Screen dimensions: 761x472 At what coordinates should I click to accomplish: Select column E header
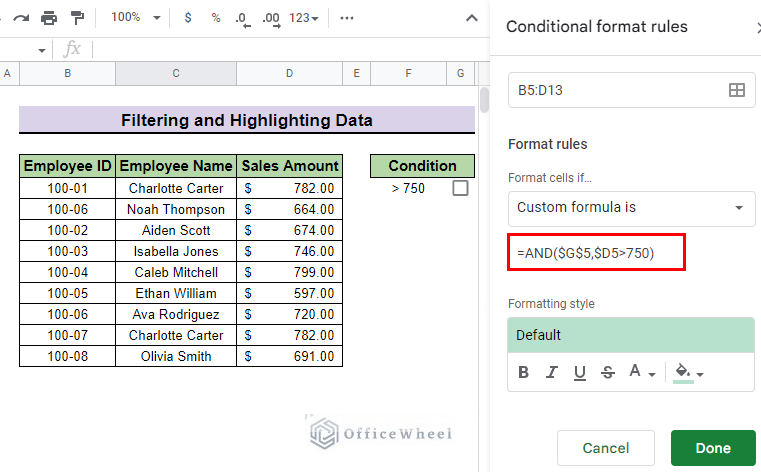coord(356,73)
